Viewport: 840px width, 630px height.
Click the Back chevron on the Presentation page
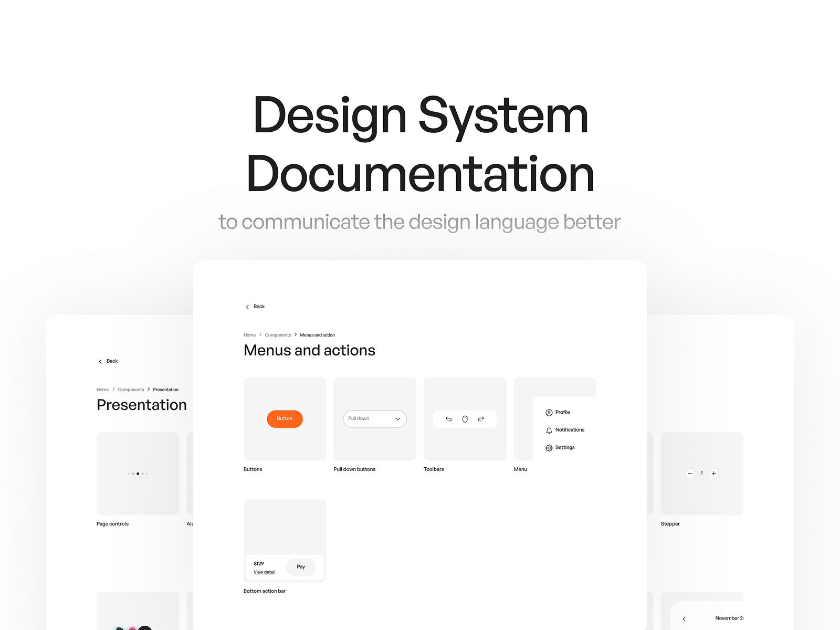pos(100,361)
